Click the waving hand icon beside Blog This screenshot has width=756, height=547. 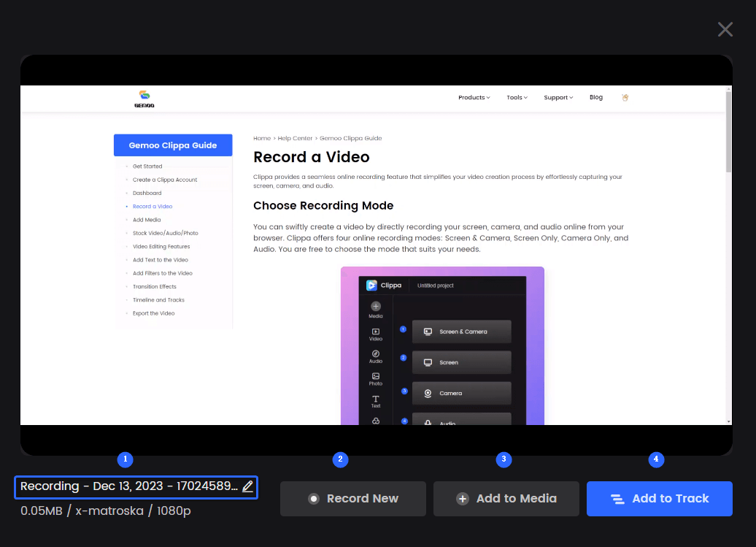coord(625,97)
